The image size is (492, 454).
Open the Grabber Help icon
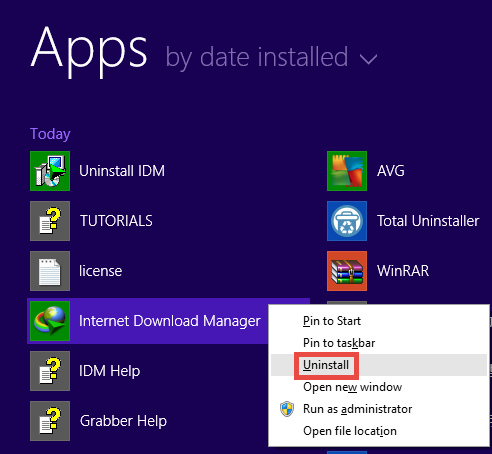[50, 421]
